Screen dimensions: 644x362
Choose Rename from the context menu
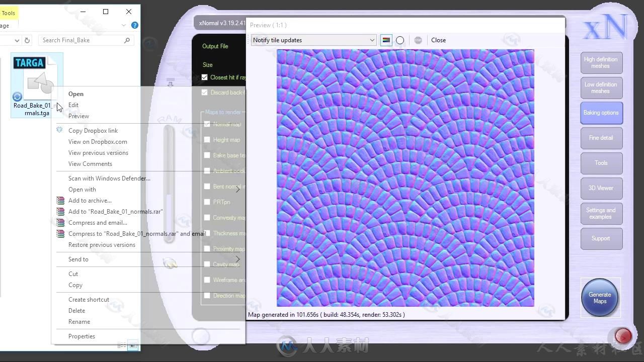point(79,322)
